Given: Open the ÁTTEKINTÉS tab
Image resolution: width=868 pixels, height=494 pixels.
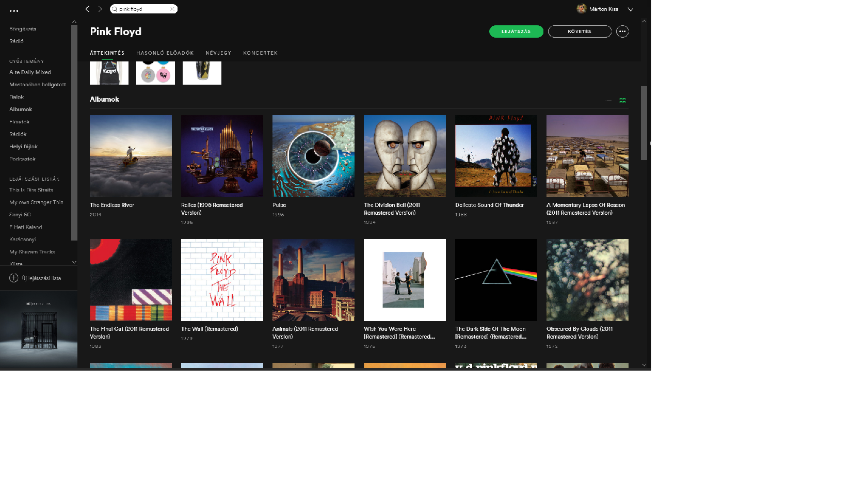Looking at the screenshot, I should click(x=107, y=53).
